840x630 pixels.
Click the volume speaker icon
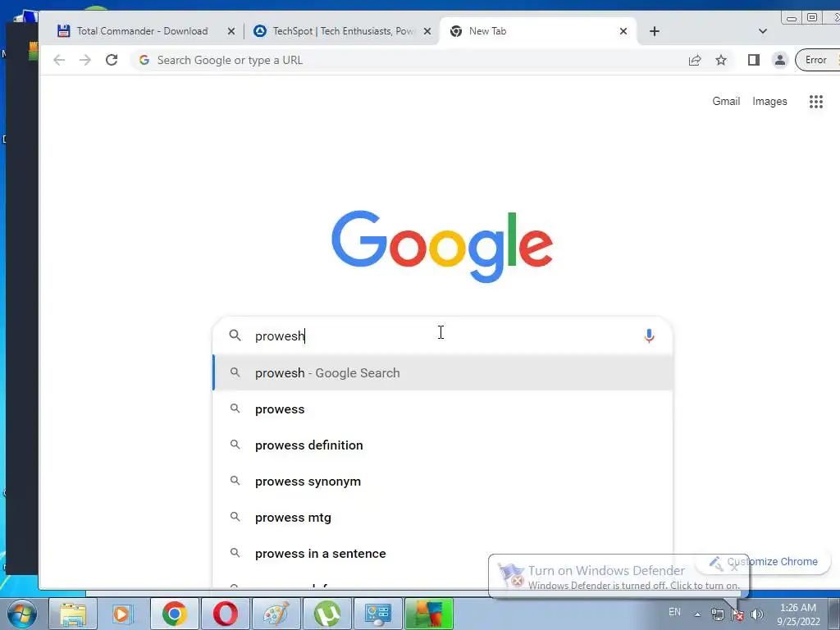click(756, 614)
